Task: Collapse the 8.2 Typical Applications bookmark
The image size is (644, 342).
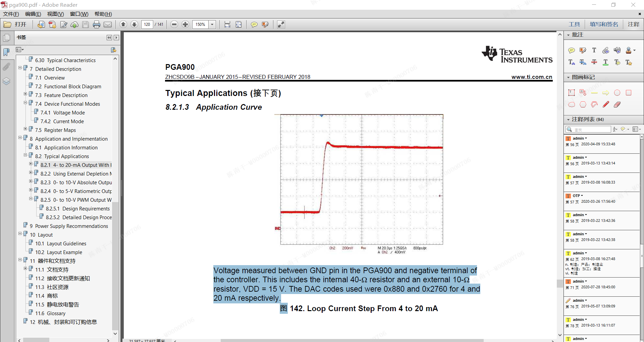Action: pyautogui.click(x=25, y=155)
